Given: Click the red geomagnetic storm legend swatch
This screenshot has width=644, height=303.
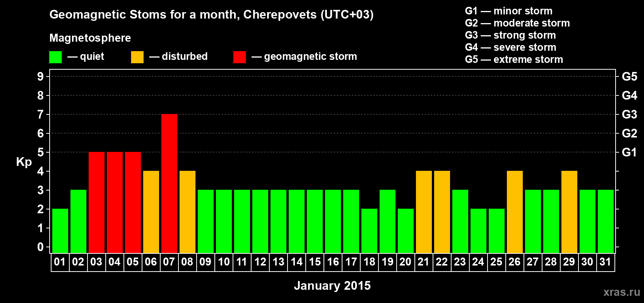Looking at the screenshot, I should pos(239,57).
